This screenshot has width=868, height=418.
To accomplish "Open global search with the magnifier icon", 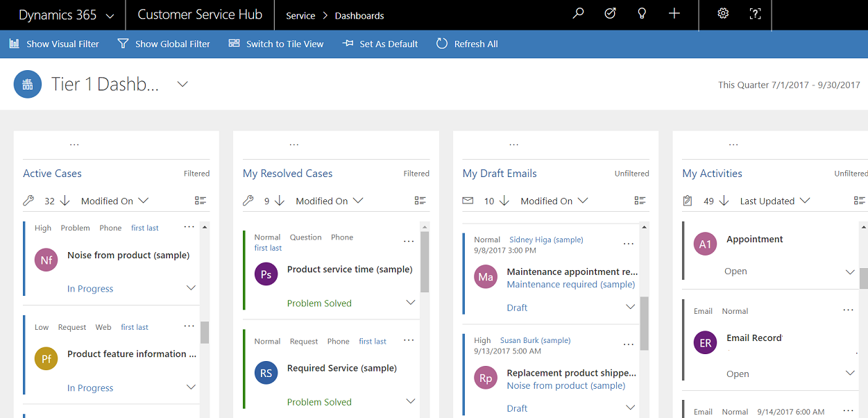I will (578, 13).
